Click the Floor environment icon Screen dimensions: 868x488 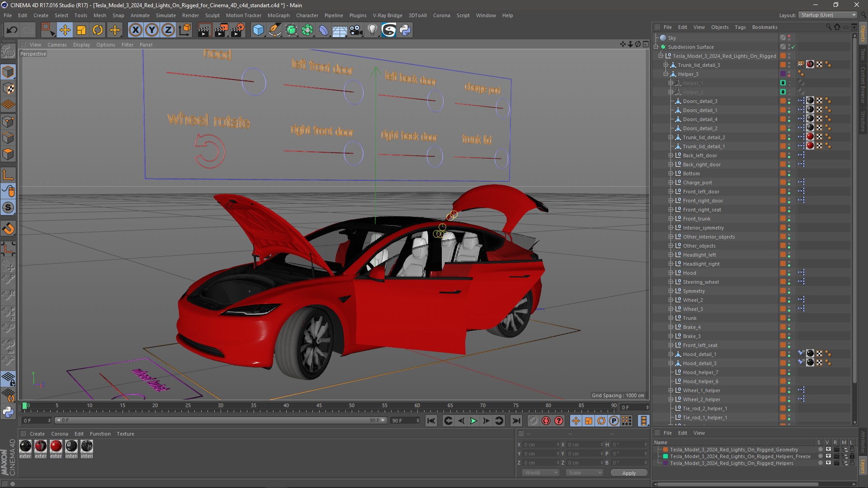click(x=340, y=30)
